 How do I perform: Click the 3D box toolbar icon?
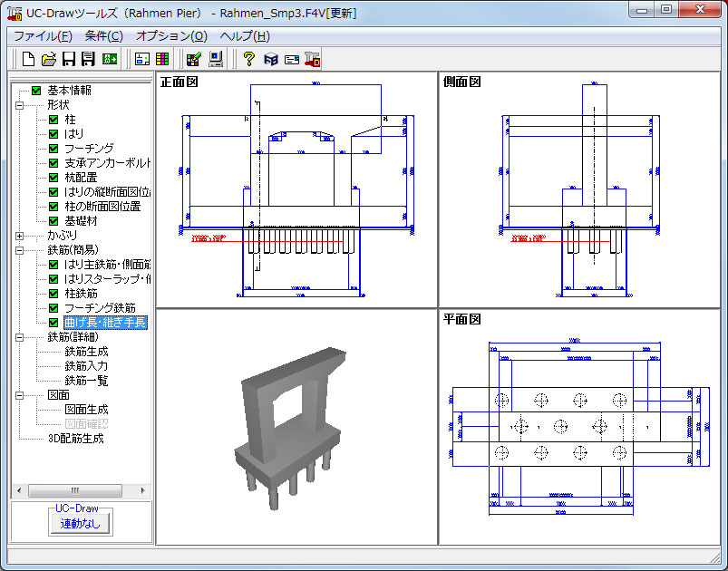(x=270, y=60)
